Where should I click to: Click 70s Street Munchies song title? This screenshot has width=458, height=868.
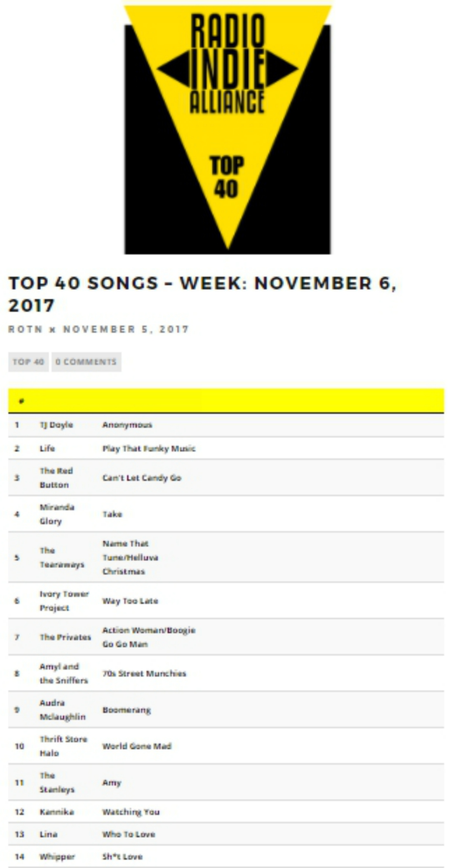tap(144, 673)
